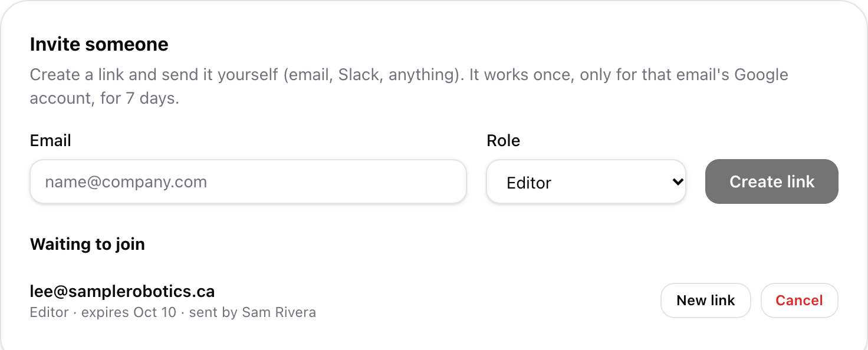
Task: Click the Role field label
Action: tap(503, 140)
